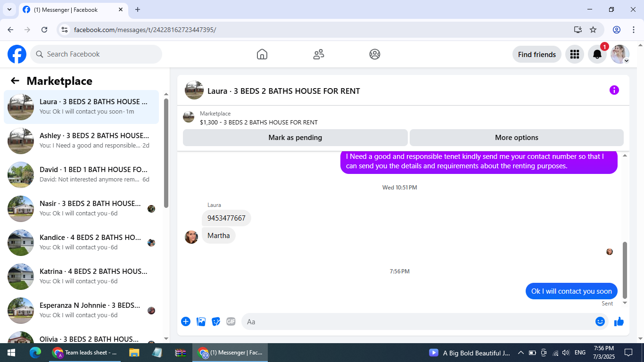644x362 pixels.
Task: Open Esperanza N Johnnie conversation
Action: 82,311
